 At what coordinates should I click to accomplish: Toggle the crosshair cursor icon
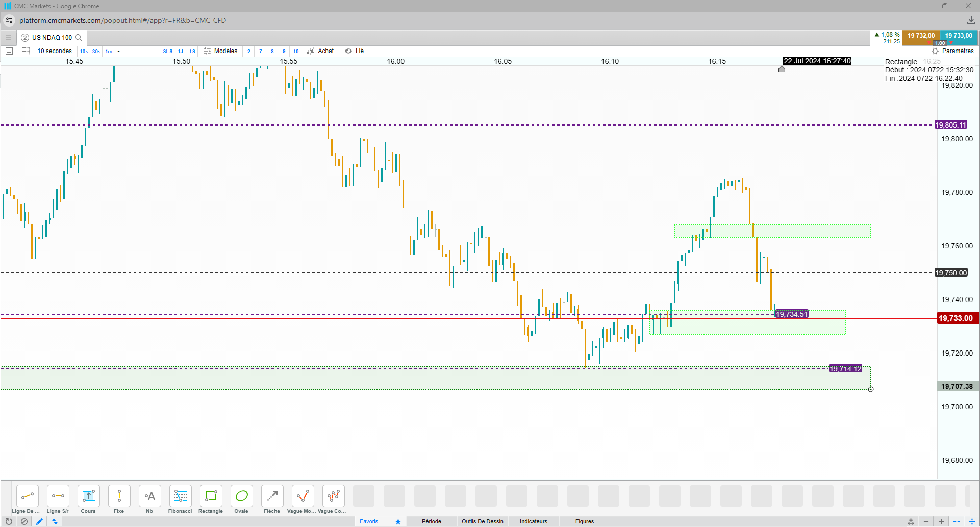tap(957, 521)
